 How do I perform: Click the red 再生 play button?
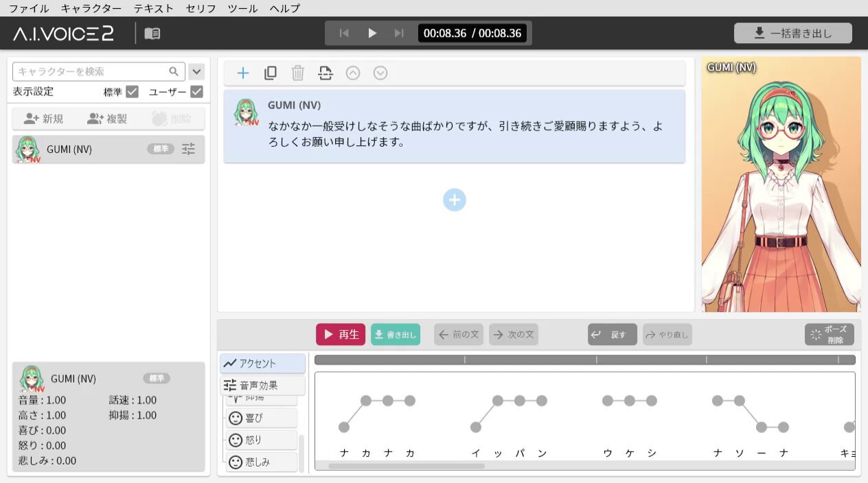pyautogui.click(x=341, y=335)
